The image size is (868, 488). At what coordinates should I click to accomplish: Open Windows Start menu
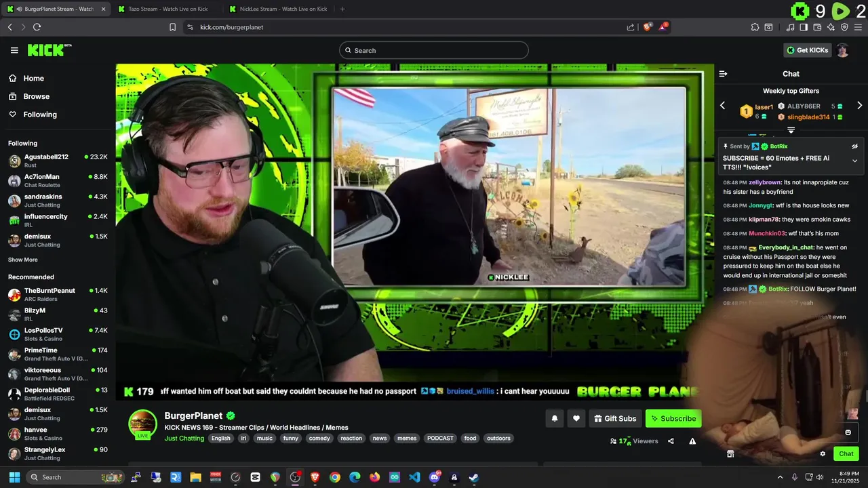[x=14, y=477]
